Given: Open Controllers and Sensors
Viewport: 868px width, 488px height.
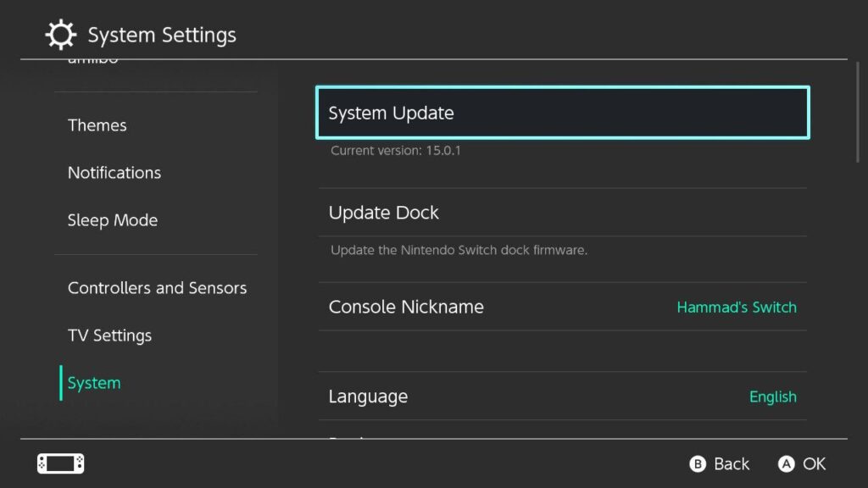Looking at the screenshot, I should pos(157,287).
